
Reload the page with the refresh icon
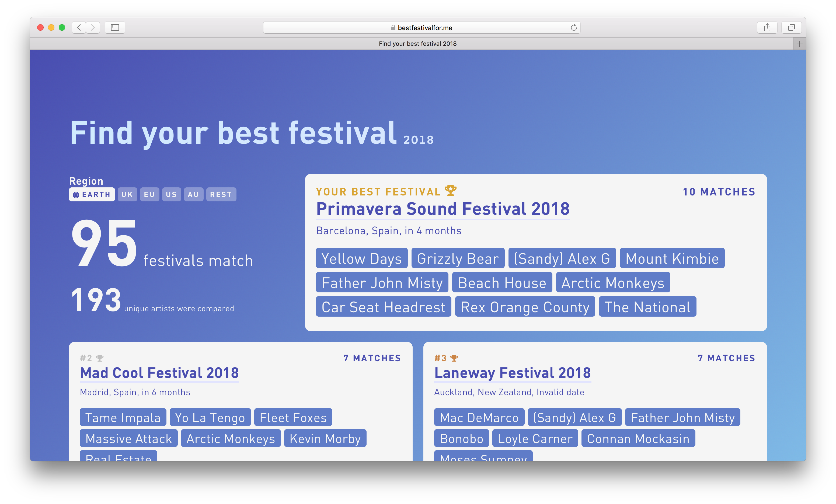[573, 27]
